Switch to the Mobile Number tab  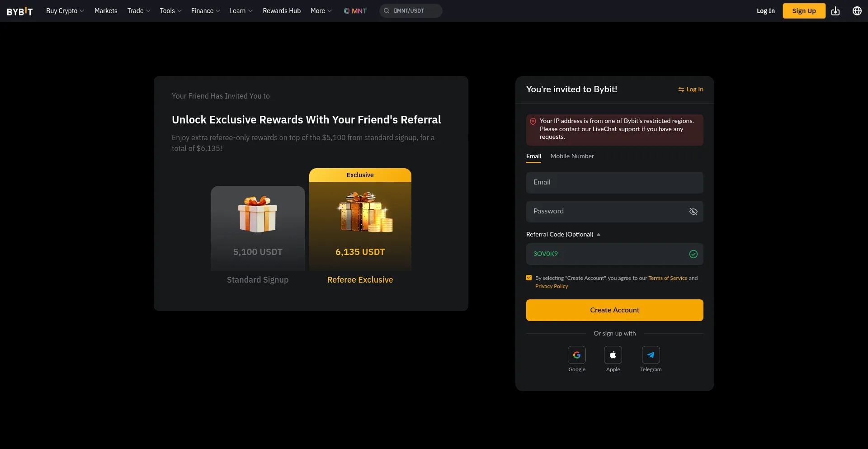[x=572, y=156]
